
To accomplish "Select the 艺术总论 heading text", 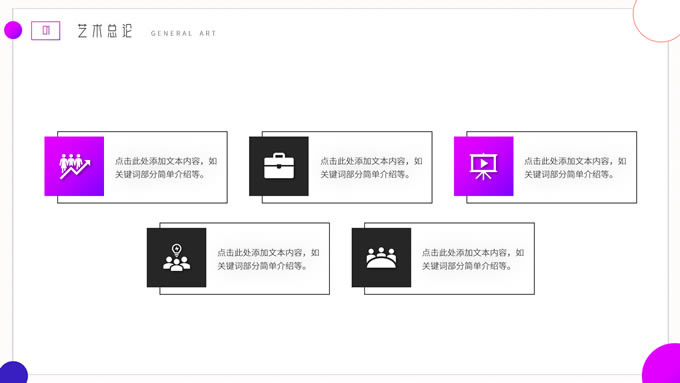I will [105, 31].
